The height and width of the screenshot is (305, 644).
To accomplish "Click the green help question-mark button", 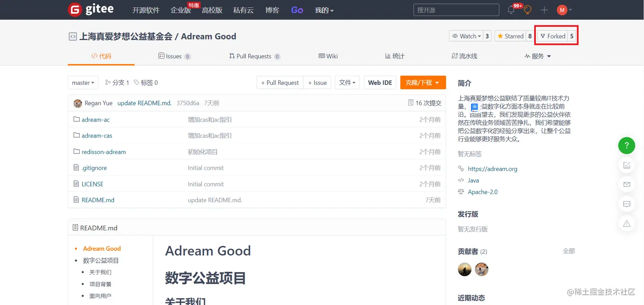I will [627, 145].
